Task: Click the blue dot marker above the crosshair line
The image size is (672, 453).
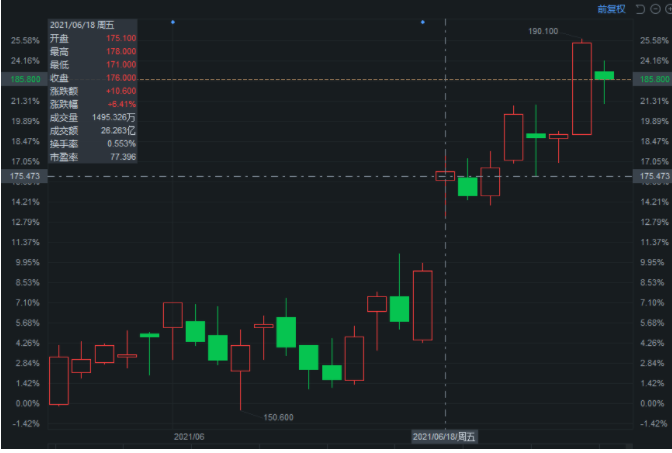Action: [x=423, y=21]
